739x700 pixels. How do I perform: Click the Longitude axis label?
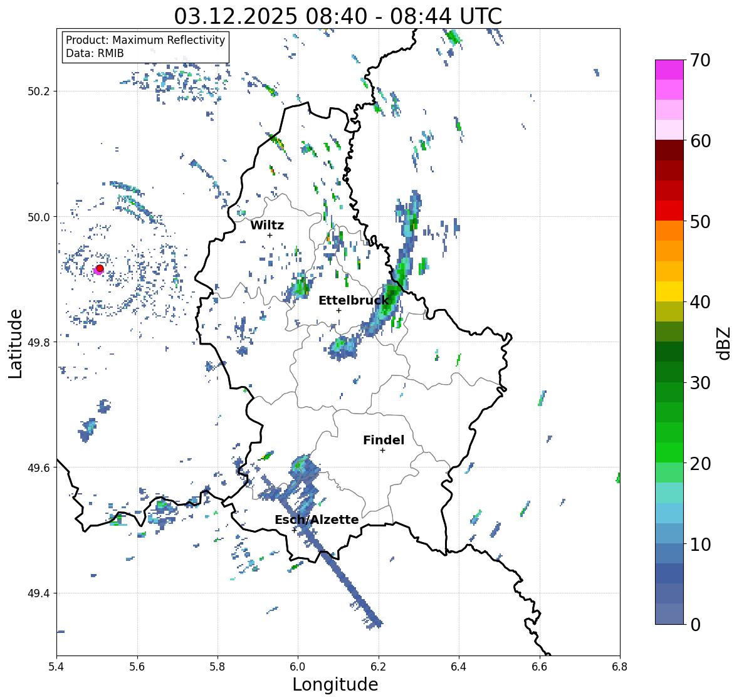335,684
